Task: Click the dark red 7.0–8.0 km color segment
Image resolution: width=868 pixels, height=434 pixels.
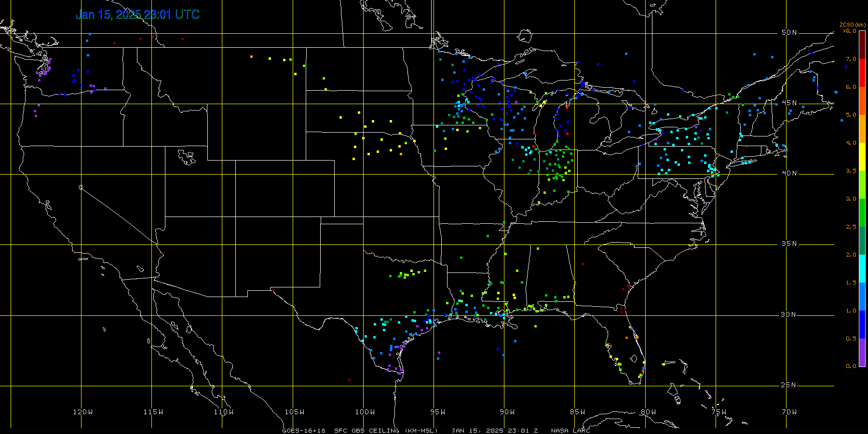Action: [862, 45]
